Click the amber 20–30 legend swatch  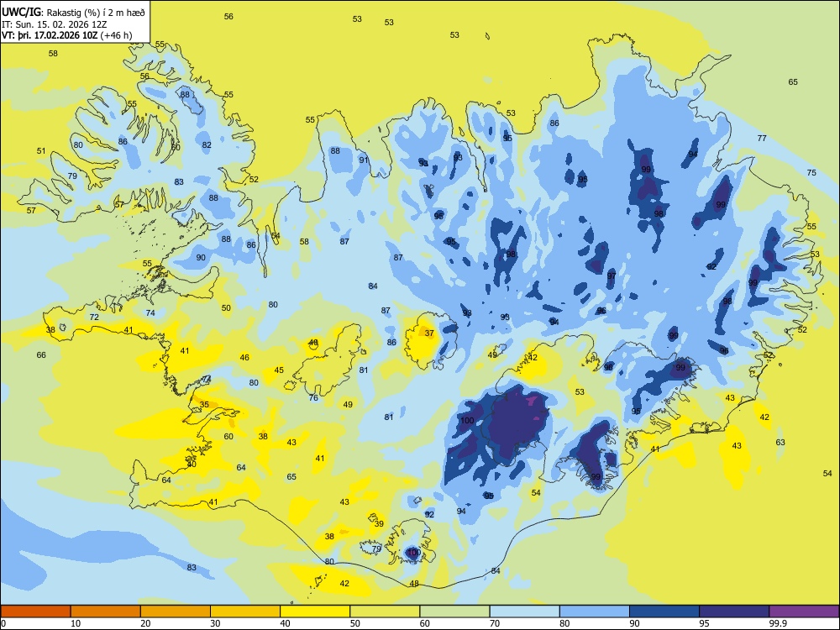(176, 612)
